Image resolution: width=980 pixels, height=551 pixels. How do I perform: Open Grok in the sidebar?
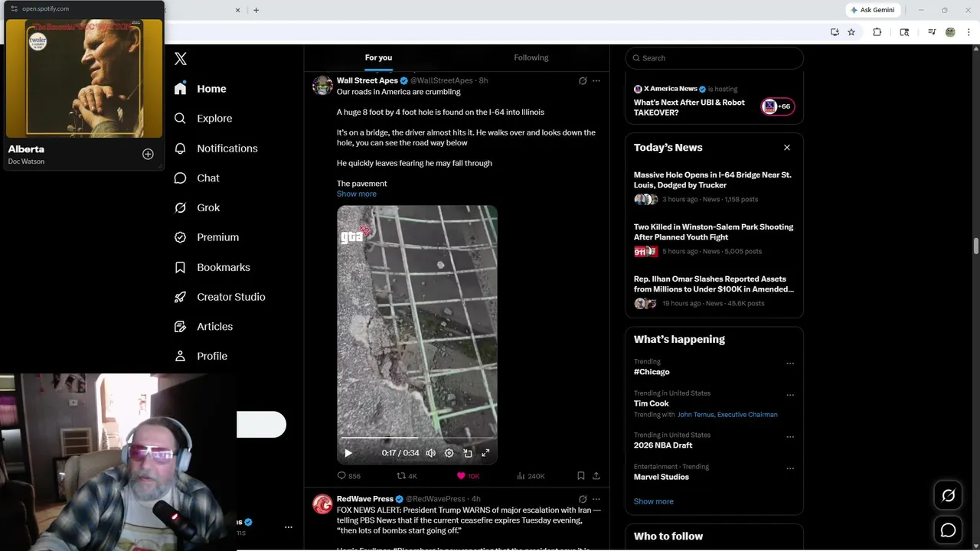pos(197,207)
